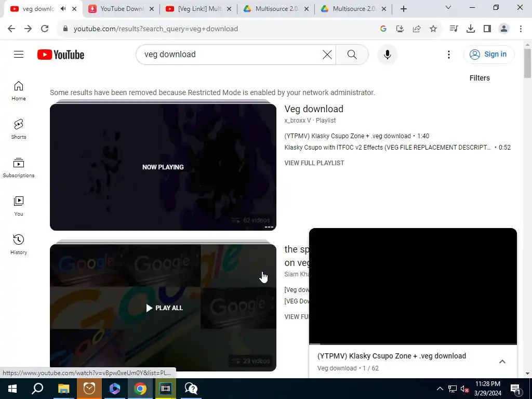This screenshot has height=399, width=532.
Task: Open the Chrome profile avatar
Action: [504, 29]
